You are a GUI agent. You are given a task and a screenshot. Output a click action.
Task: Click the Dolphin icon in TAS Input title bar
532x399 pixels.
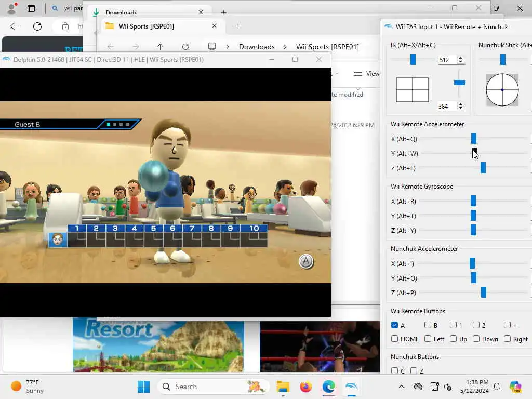pos(389,26)
